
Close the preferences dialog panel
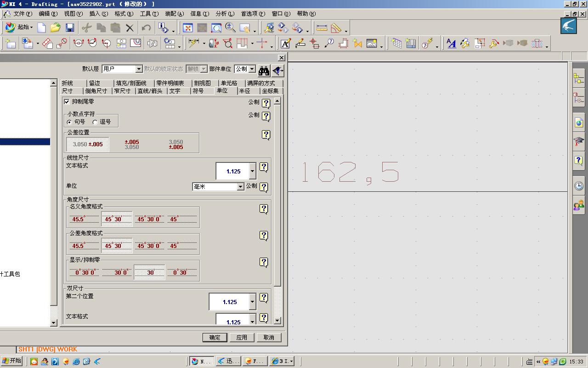[x=281, y=57]
